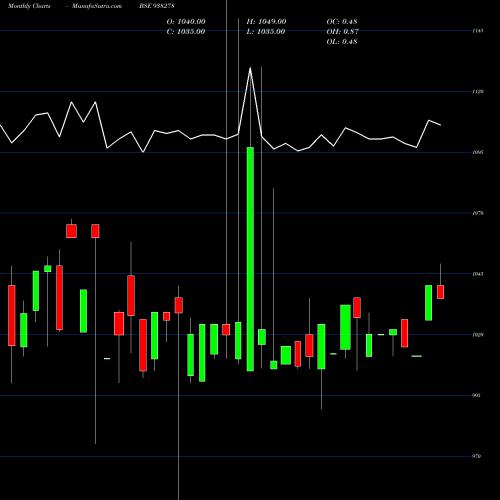This screenshot has width=500, height=500.
Task: Click the "Monthly Charts" title text
Action: click(29, 6)
